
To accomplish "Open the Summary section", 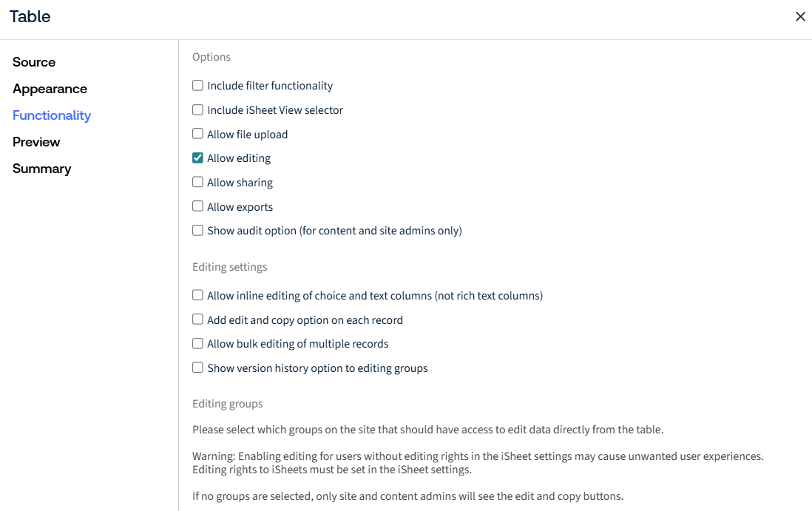I will tap(42, 169).
